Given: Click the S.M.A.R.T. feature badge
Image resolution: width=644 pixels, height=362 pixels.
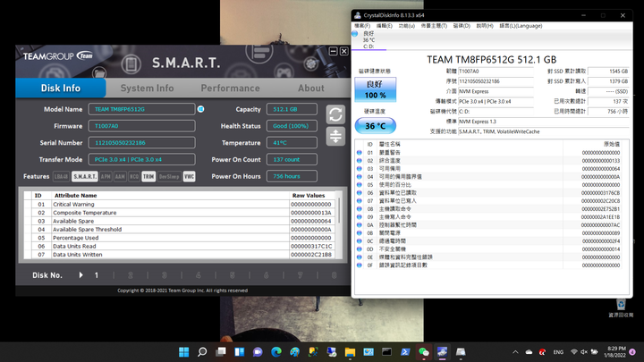Looking at the screenshot, I should (x=85, y=176).
